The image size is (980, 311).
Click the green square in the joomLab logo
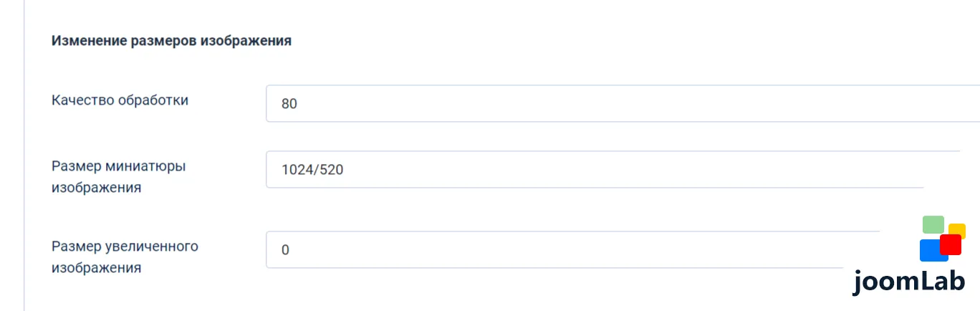[x=933, y=224]
